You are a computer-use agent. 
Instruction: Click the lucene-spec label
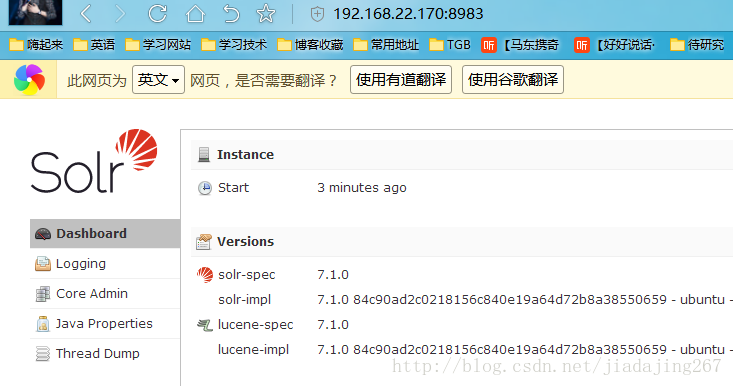[256, 325]
